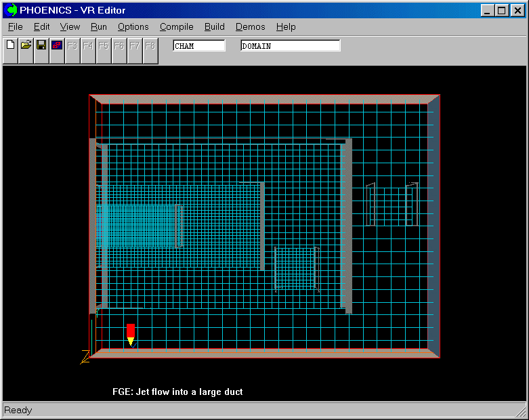Click the DOMAIN input field
The height and width of the screenshot is (420, 529).
(x=291, y=45)
